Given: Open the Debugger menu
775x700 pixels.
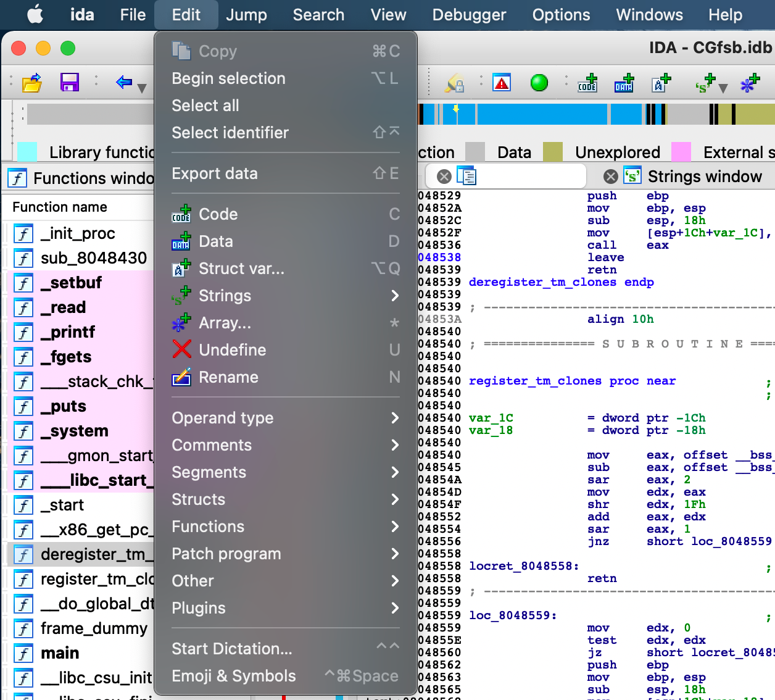Looking at the screenshot, I should pyautogui.click(x=469, y=15).
